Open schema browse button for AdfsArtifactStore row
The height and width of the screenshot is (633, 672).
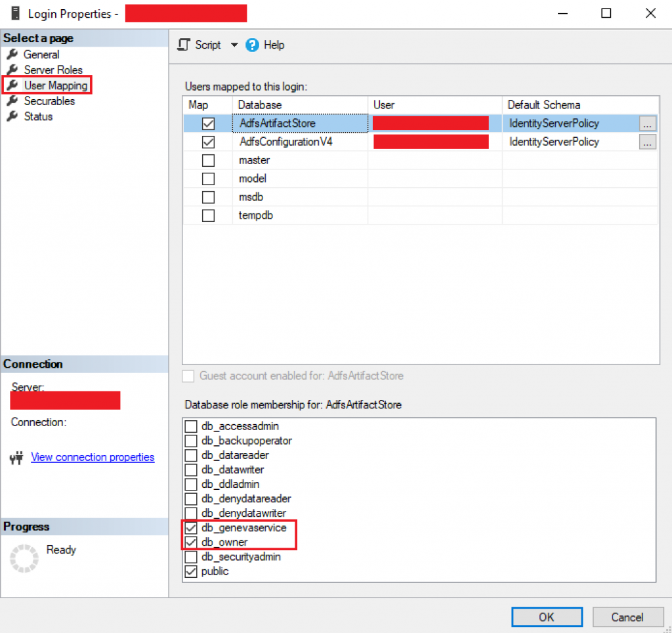647,123
